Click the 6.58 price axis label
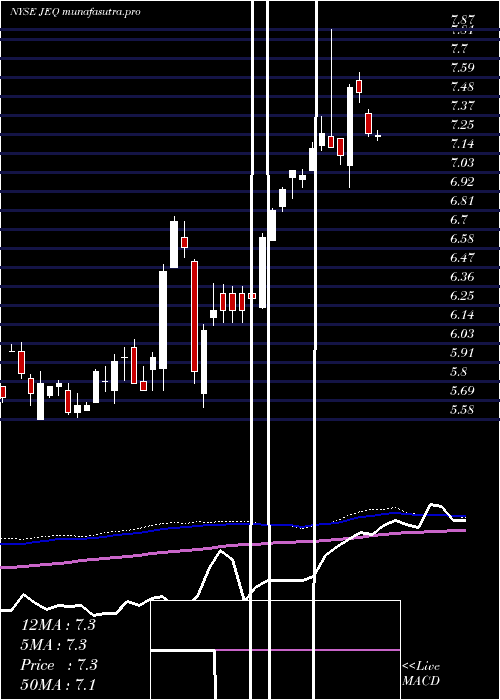Screen dimensions: 500x700 [x=462, y=239]
